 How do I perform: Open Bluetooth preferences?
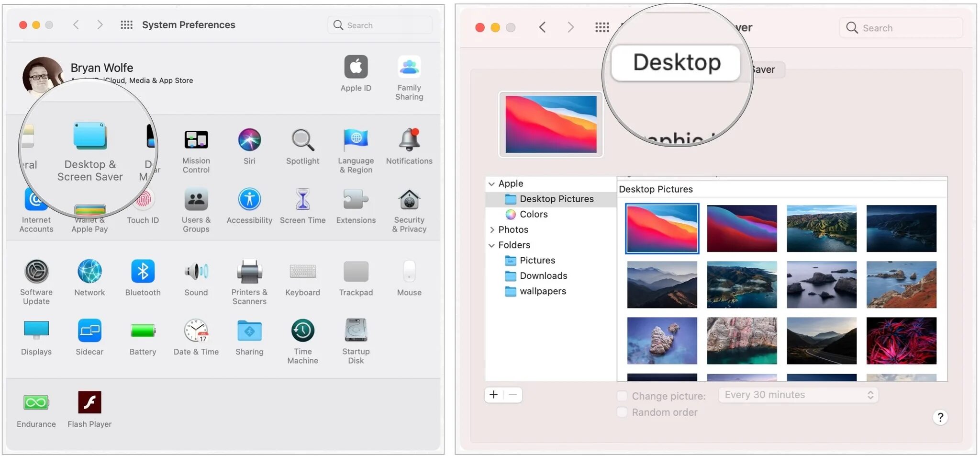click(x=143, y=278)
